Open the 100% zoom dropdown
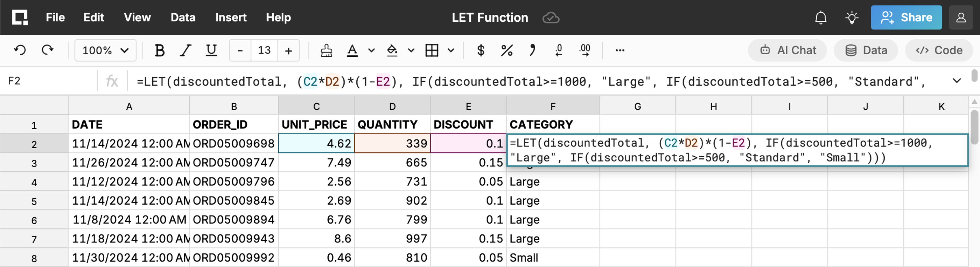The width and height of the screenshot is (980, 267). coord(105,50)
